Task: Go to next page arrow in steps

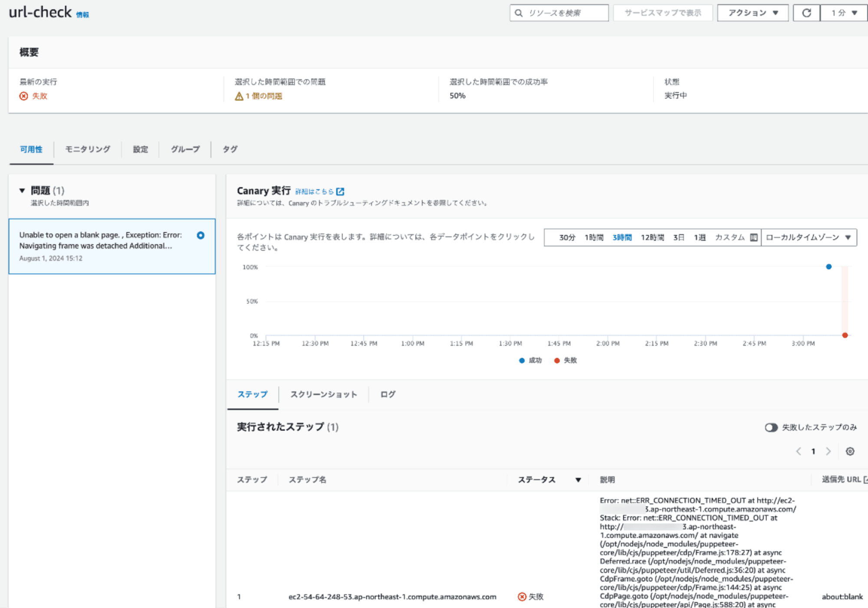Action: [828, 451]
